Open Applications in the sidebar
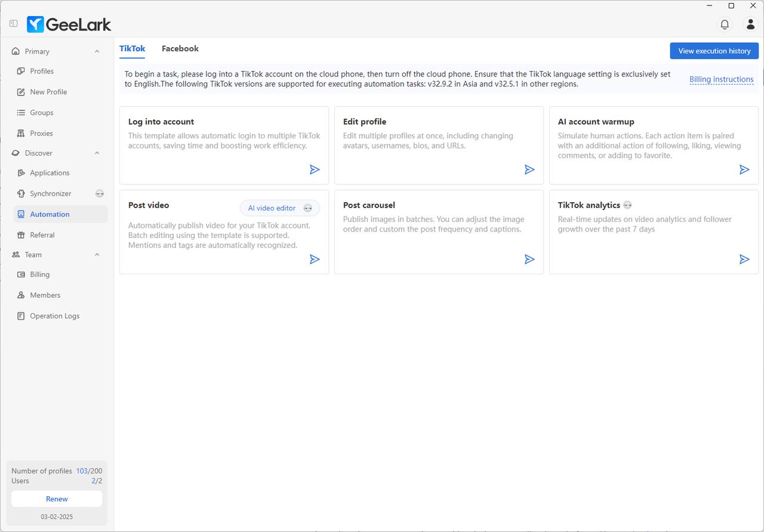The image size is (764, 532). coord(60,173)
